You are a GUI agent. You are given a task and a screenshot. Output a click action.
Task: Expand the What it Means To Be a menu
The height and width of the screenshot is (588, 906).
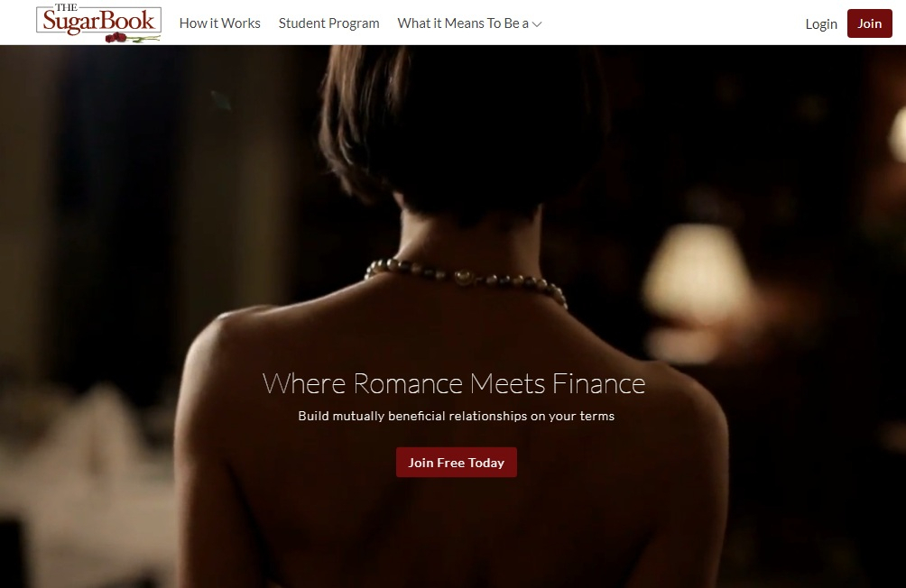(x=469, y=23)
